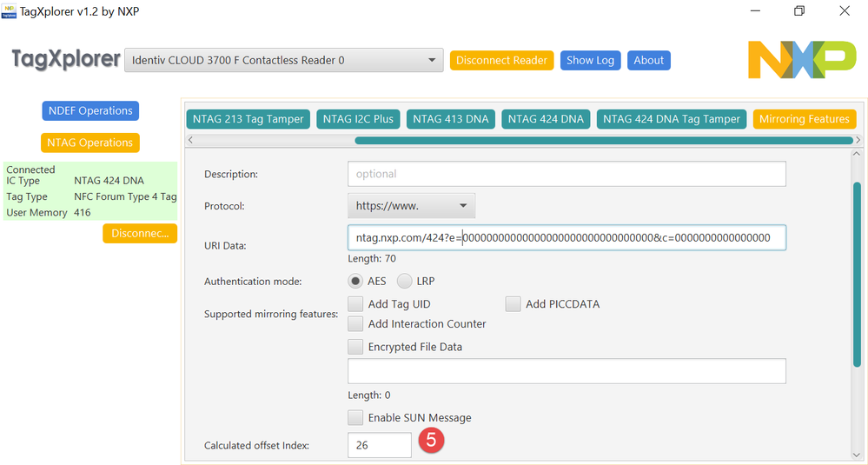Open NTAG 424 DNA tab

pyautogui.click(x=546, y=119)
